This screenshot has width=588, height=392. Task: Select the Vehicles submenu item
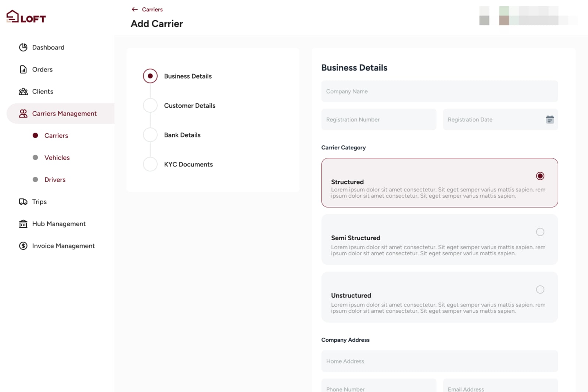[57, 158]
